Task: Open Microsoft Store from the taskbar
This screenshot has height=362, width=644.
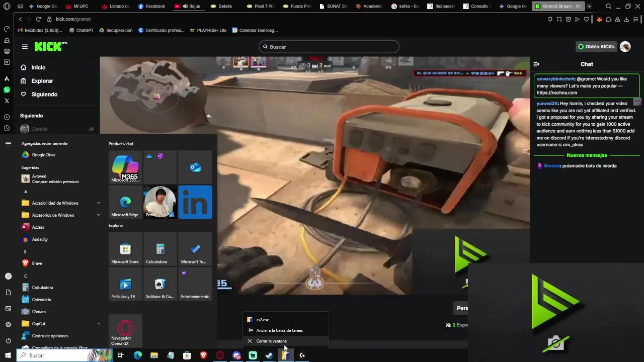Action: point(187,355)
